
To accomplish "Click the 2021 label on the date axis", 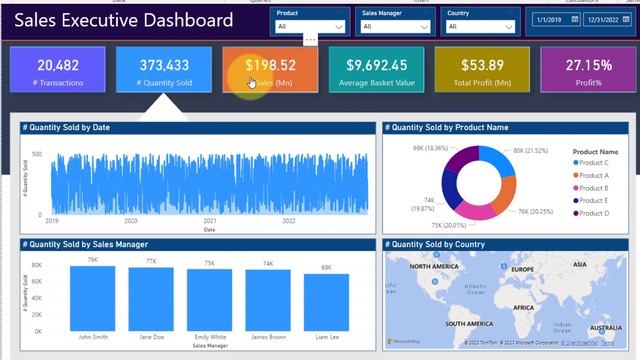I will pos(210,221).
